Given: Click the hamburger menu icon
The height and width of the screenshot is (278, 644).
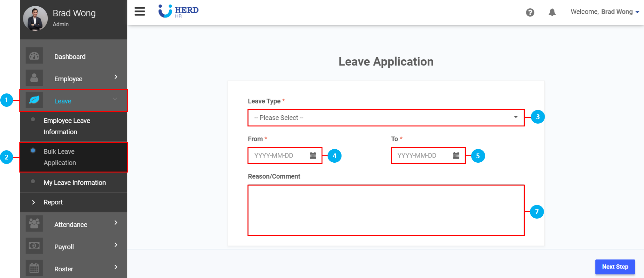Looking at the screenshot, I should point(140,11).
